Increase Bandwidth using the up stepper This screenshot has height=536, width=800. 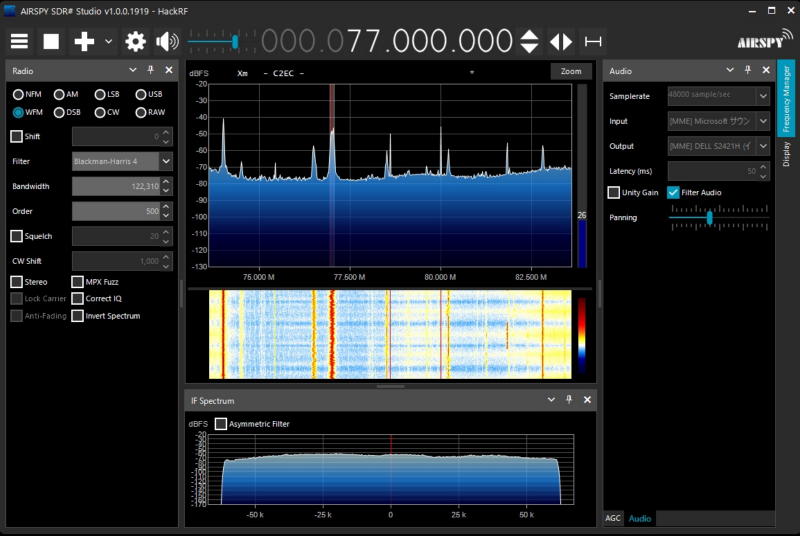(x=166, y=182)
